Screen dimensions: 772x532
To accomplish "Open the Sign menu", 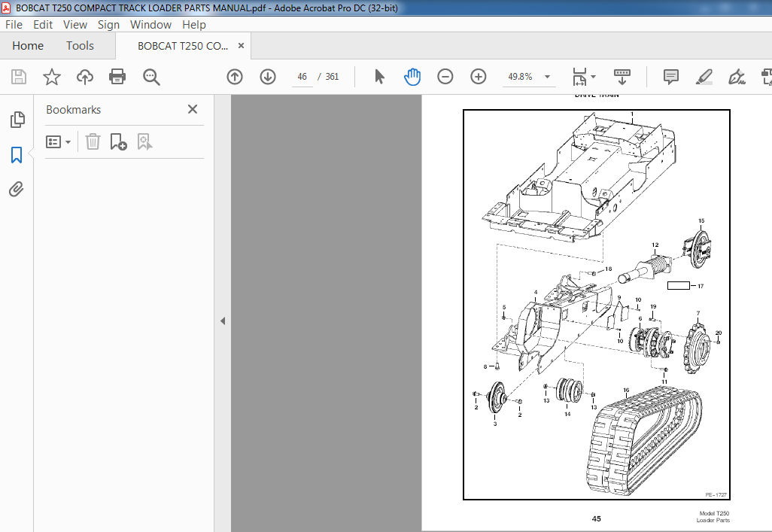I will [x=108, y=25].
